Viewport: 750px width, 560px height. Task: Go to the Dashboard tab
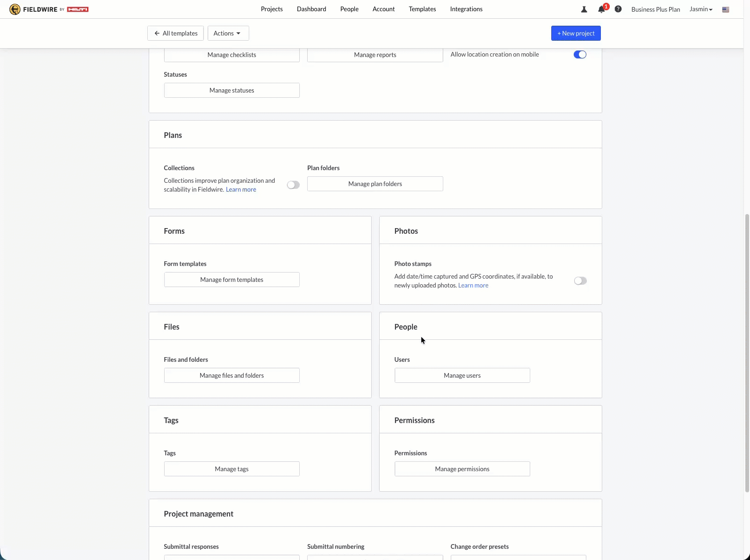(x=311, y=9)
